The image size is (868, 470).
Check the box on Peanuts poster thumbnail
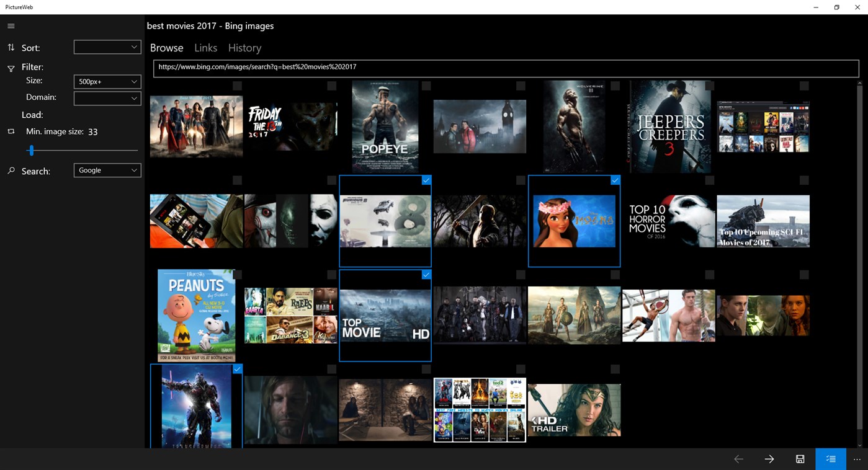click(237, 275)
